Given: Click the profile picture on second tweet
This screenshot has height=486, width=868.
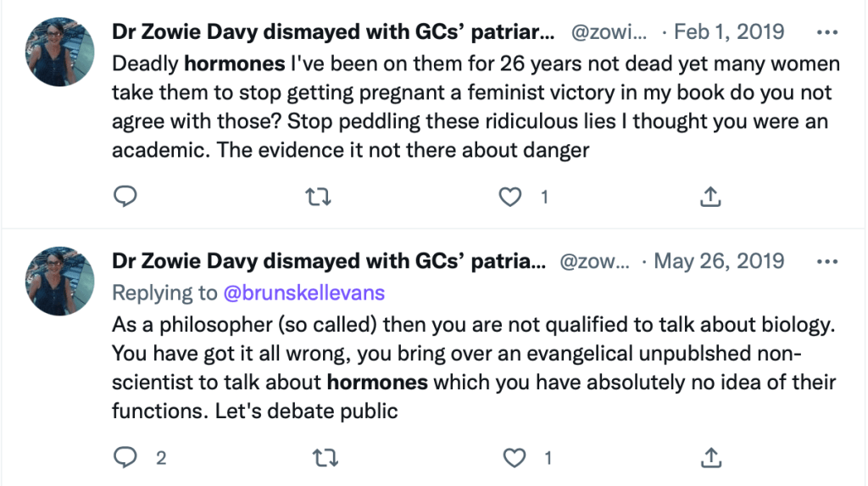Looking at the screenshot, I should point(60,281).
